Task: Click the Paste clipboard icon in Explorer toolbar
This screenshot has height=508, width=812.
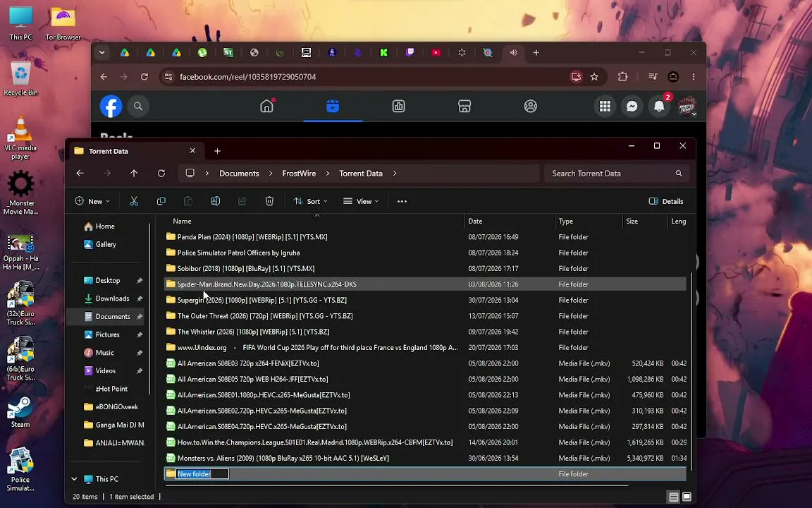Action: [x=188, y=201]
